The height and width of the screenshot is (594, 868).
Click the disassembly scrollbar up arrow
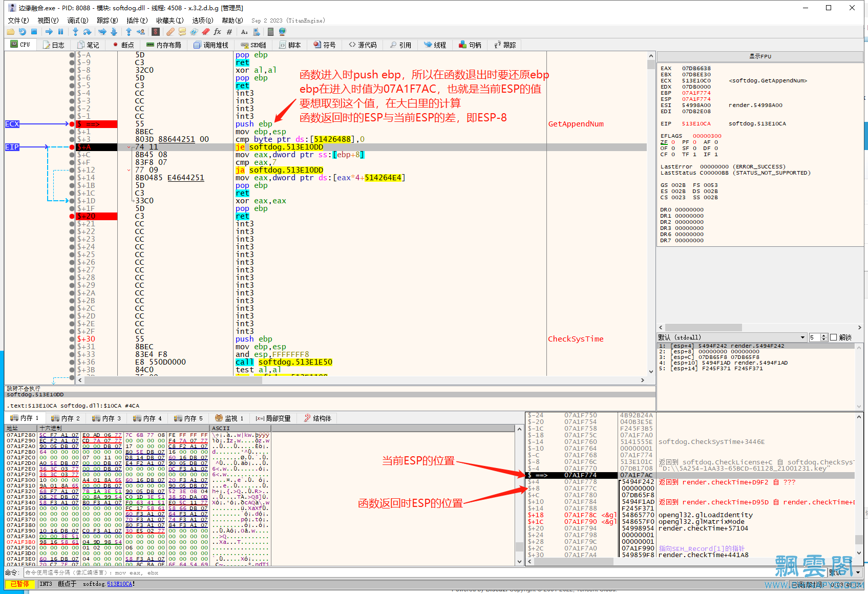click(x=651, y=56)
